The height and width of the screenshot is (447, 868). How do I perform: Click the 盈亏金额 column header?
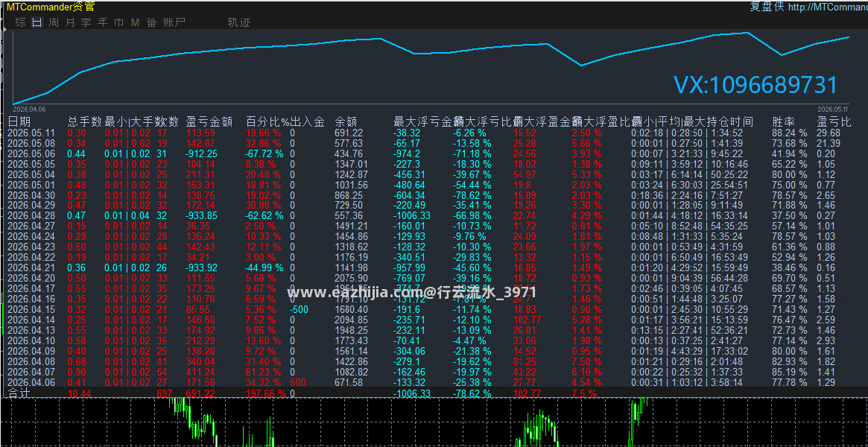209,121
